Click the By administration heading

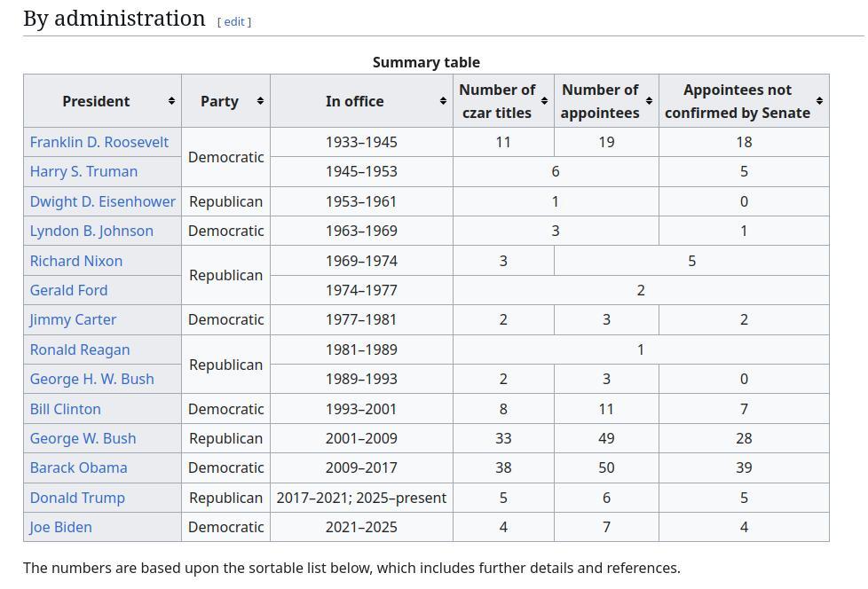click(114, 19)
